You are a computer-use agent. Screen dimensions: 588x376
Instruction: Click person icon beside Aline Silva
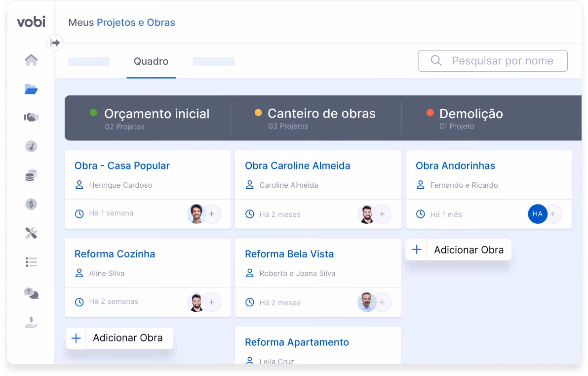point(79,273)
